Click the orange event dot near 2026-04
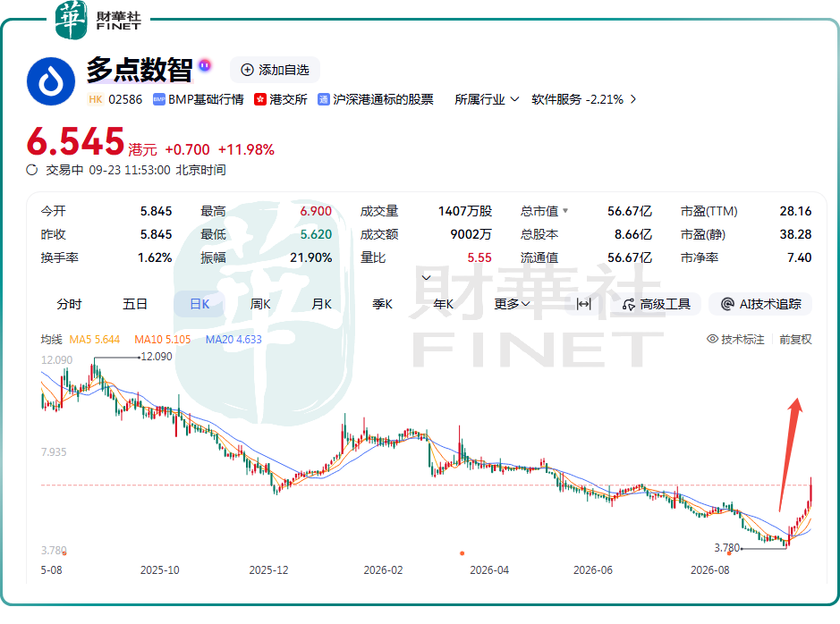The height and width of the screenshot is (624, 840). (x=462, y=553)
